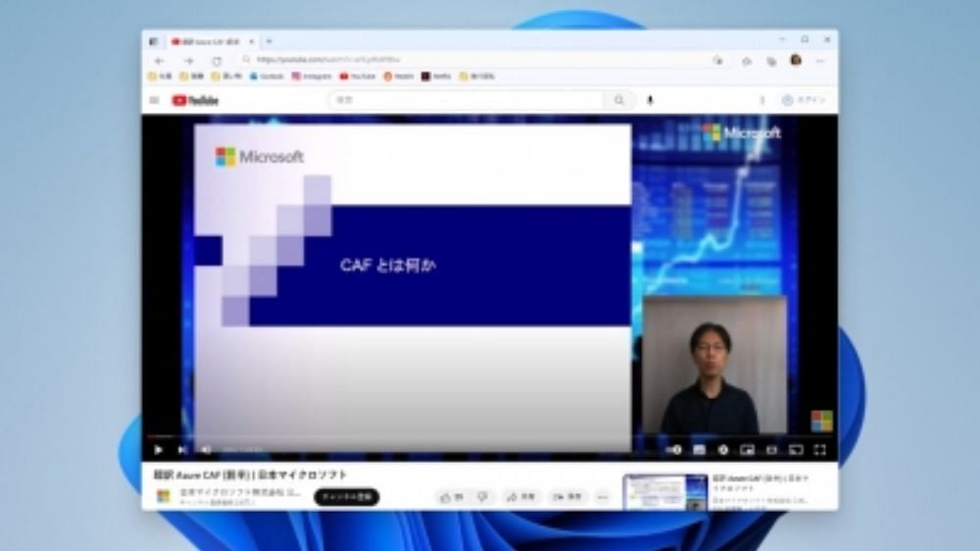Enable theater mode view
Screen dimensions: 980x551
pyautogui.click(x=771, y=450)
